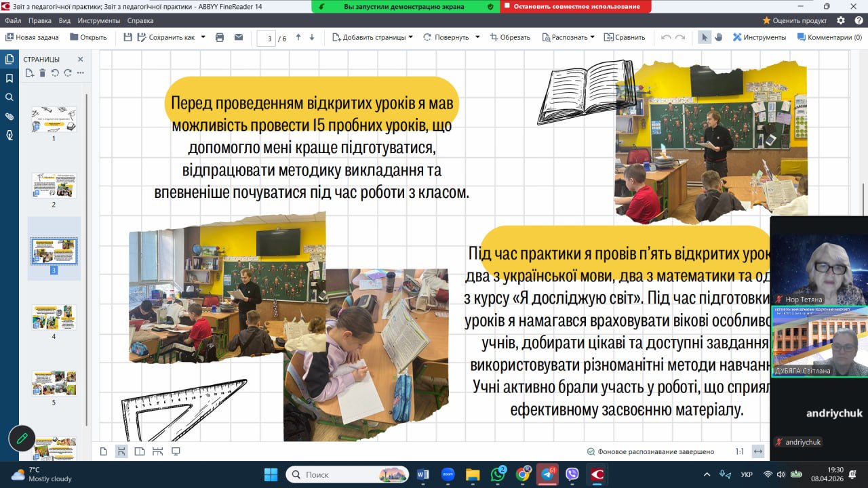Screen dimensions: 868x488
Task: Go to next page with down arrow
Action: [x=312, y=37]
